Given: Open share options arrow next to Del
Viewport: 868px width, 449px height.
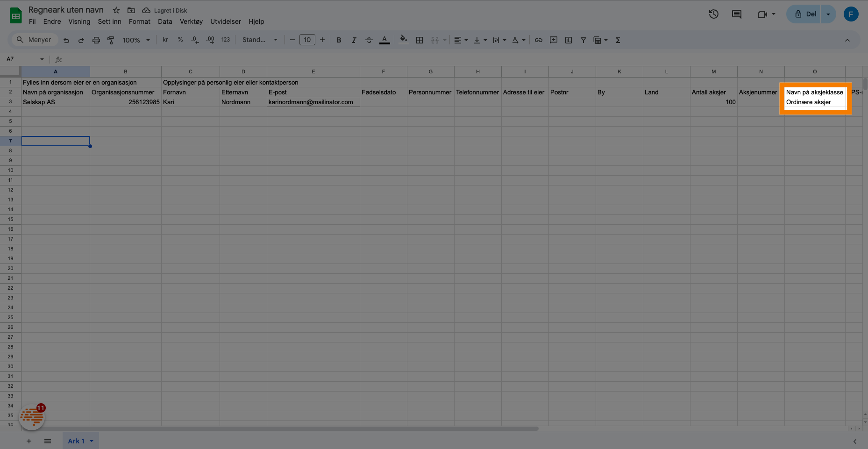Looking at the screenshot, I should point(828,14).
